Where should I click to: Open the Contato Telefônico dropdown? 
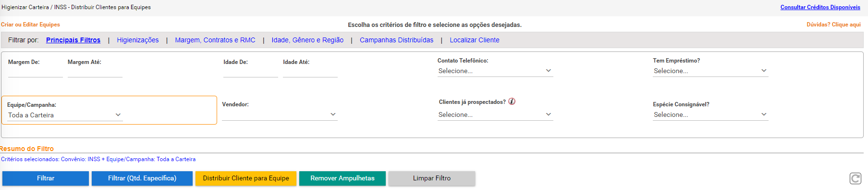coord(495,71)
